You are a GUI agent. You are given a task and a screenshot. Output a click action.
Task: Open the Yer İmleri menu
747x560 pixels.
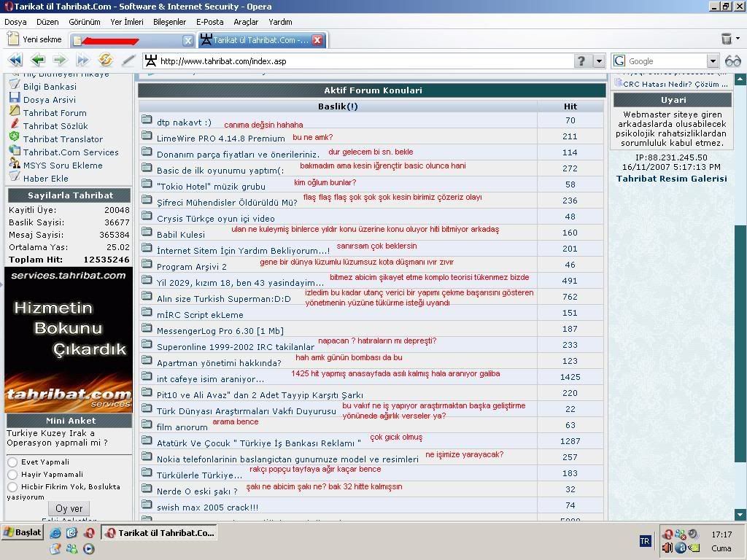[x=127, y=22]
